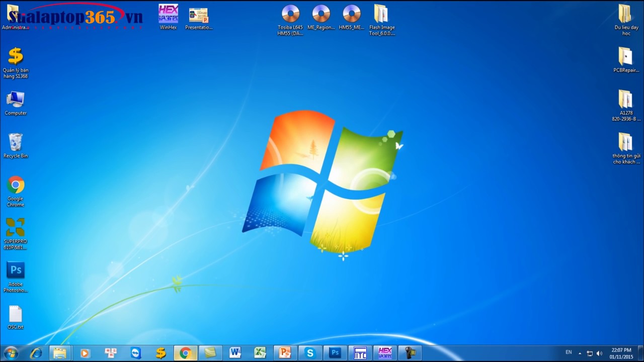Viewport: 644px width, 362px height.
Task: Select the Google Chrome desktop shortcut
Action: (16, 191)
